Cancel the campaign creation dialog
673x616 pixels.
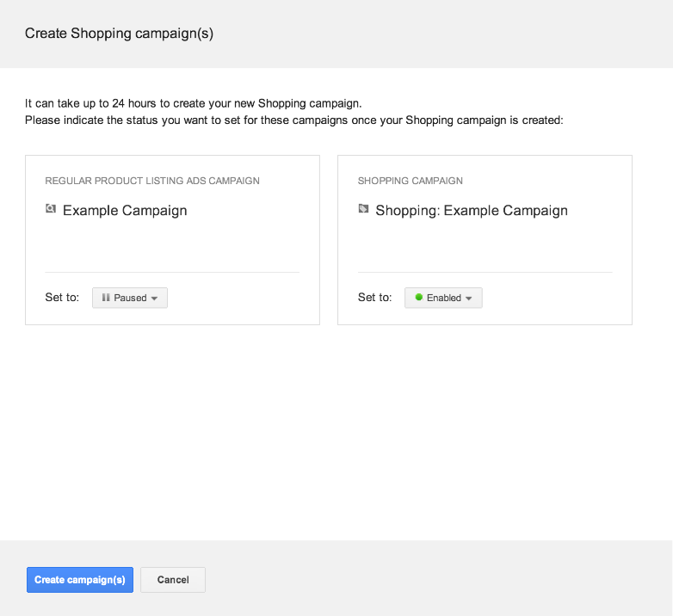pos(173,580)
